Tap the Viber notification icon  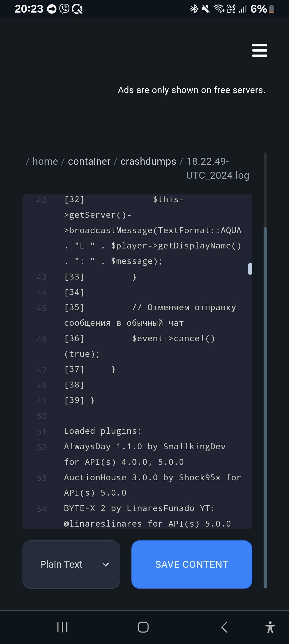pyautogui.click(x=64, y=9)
